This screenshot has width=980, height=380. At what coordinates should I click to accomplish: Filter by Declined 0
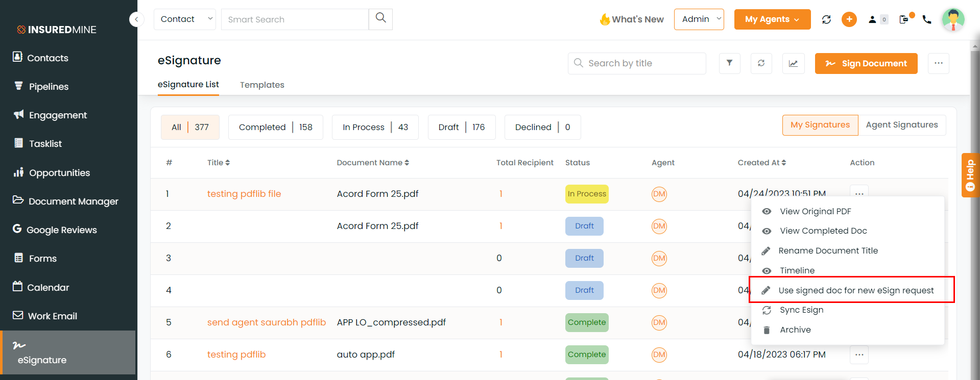coord(542,127)
